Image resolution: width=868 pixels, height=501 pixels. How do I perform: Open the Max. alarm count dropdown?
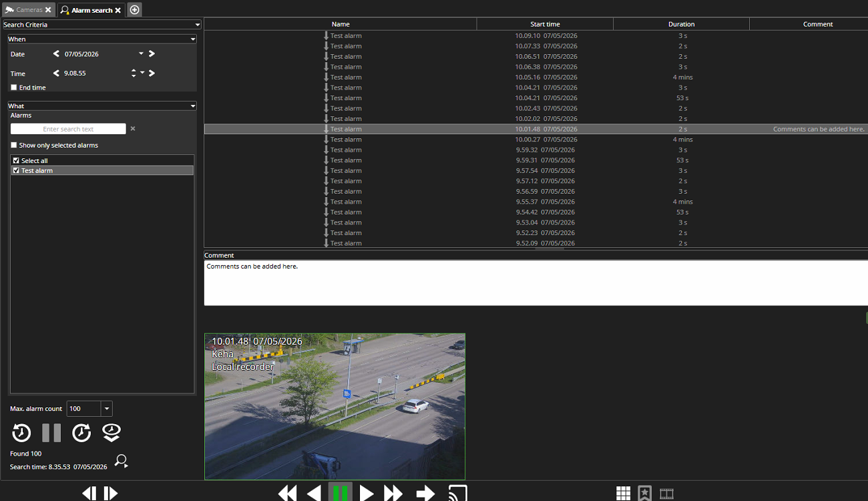(x=107, y=409)
